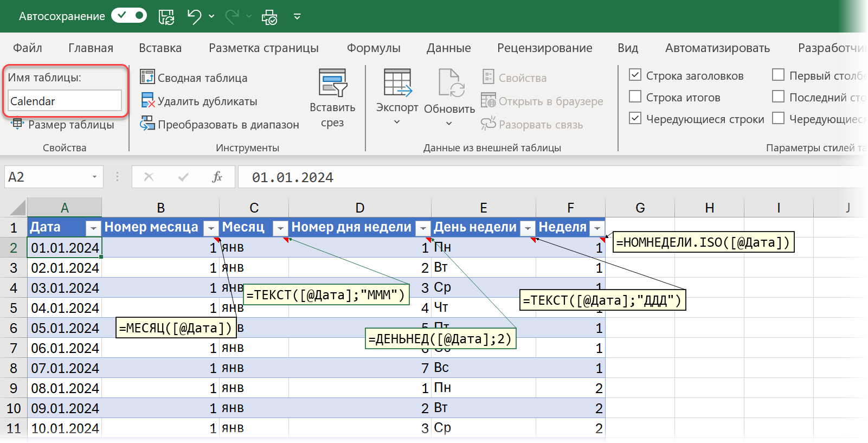Screen dimensions: 868x443
Task: Open the Автоматизировать tab
Action: [717, 48]
